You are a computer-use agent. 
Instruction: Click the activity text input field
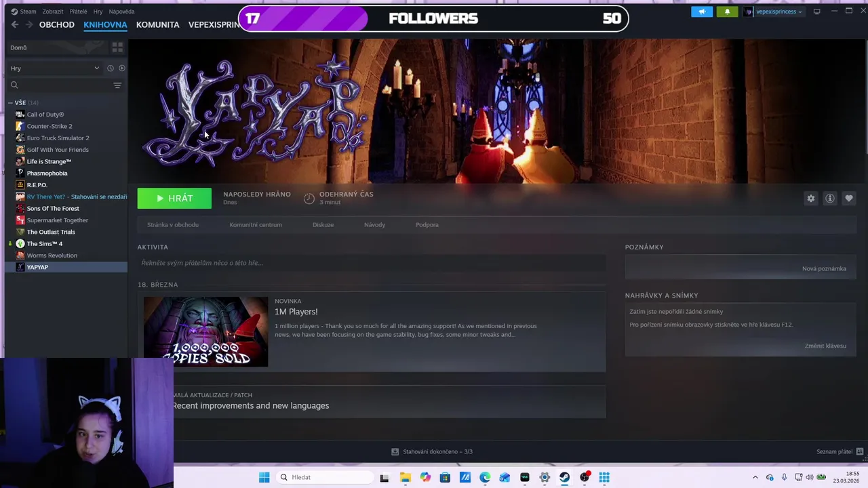point(372,263)
